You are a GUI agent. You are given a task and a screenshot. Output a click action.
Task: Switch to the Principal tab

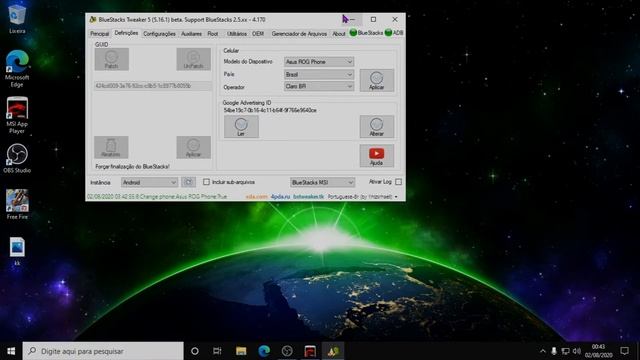[99, 34]
